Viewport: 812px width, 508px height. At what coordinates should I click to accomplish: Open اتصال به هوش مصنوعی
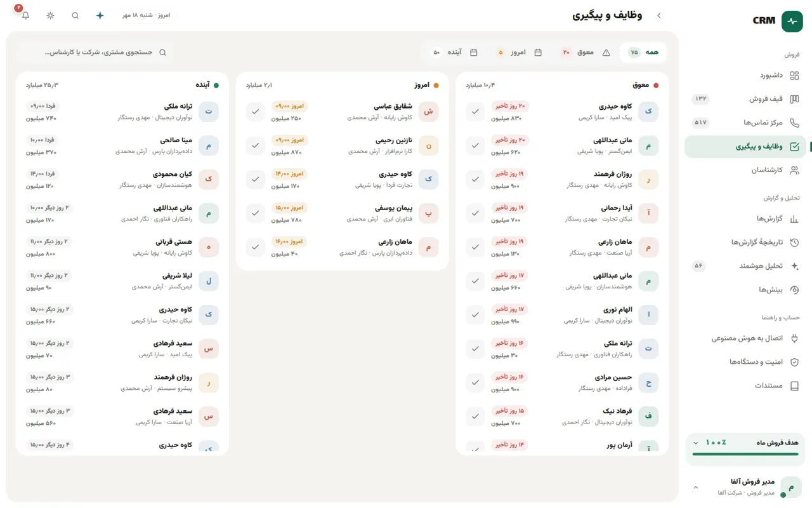point(745,338)
